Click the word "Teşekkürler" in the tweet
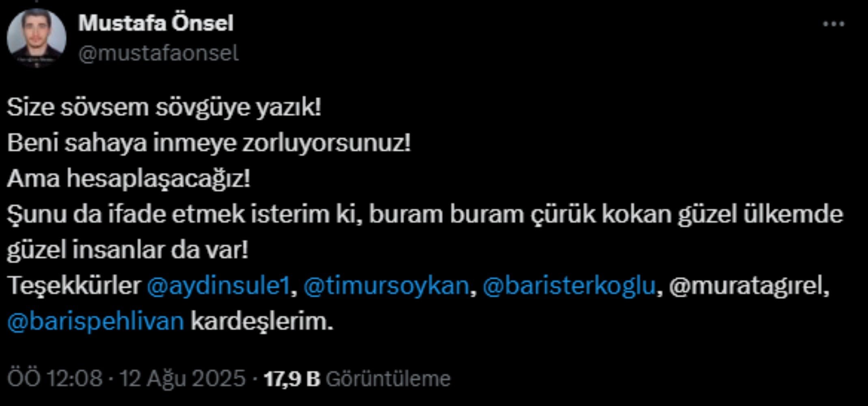 click(x=74, y=286)
